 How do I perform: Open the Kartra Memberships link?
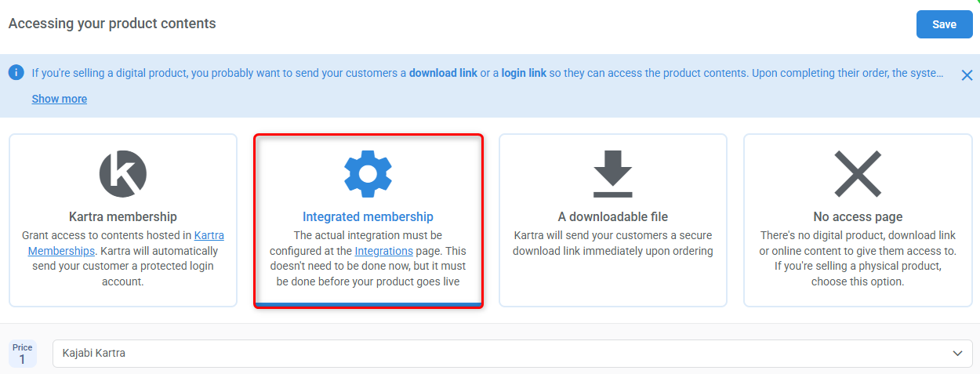pos(126,243)
